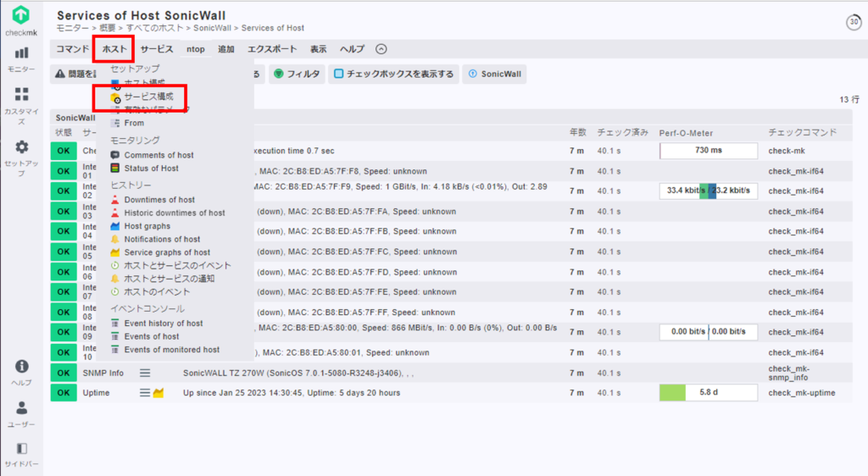Sort by the チェックコマンド column header
The height and width of the screenshot is (476, 868).
point(802,133)
